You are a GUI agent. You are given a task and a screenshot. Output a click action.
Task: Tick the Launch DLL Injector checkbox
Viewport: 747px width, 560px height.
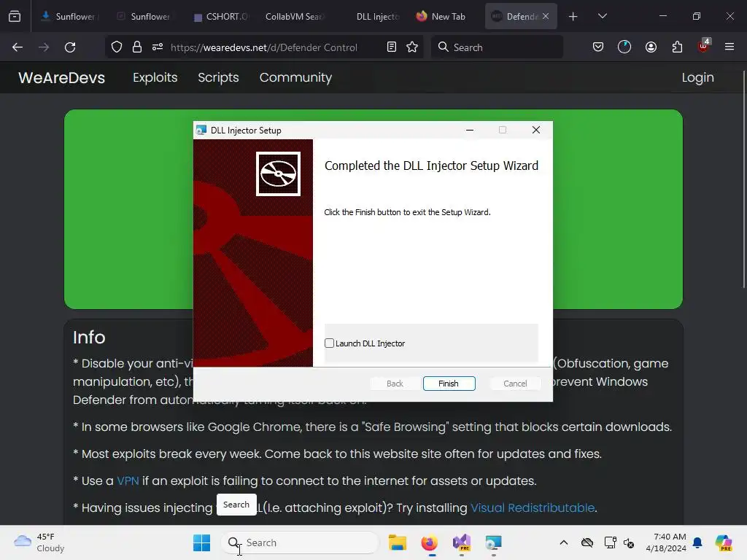(x=329, y=343)
